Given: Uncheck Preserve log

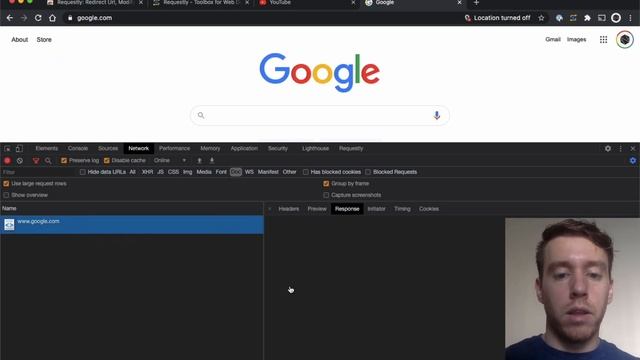Looking at the screenshot, I should point(64,160).
